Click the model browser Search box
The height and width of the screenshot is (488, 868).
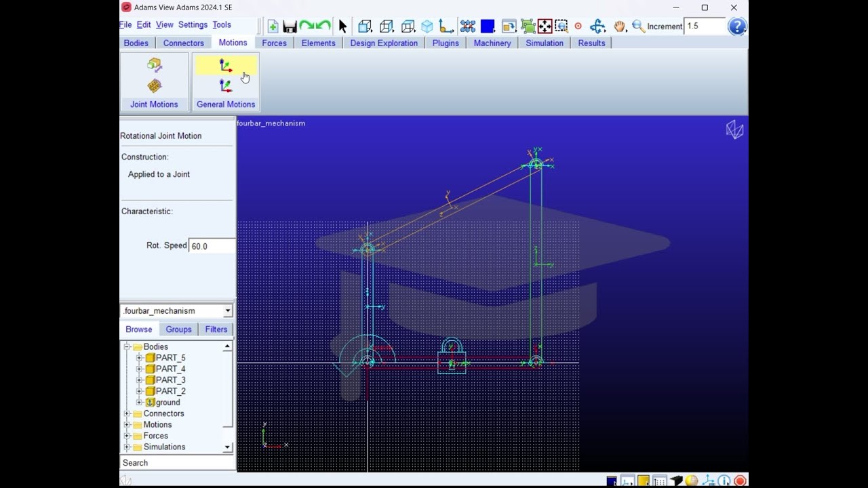[178, 463]
